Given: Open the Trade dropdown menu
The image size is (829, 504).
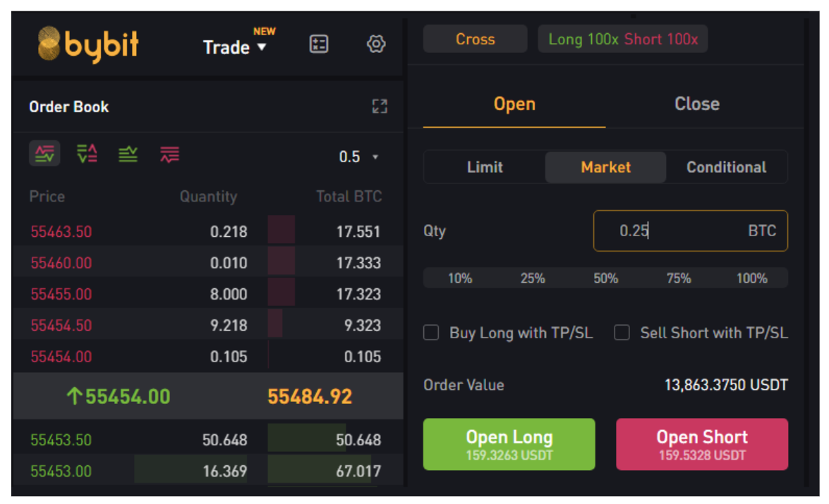Looking at the screenshot, I should pos(235,47).
